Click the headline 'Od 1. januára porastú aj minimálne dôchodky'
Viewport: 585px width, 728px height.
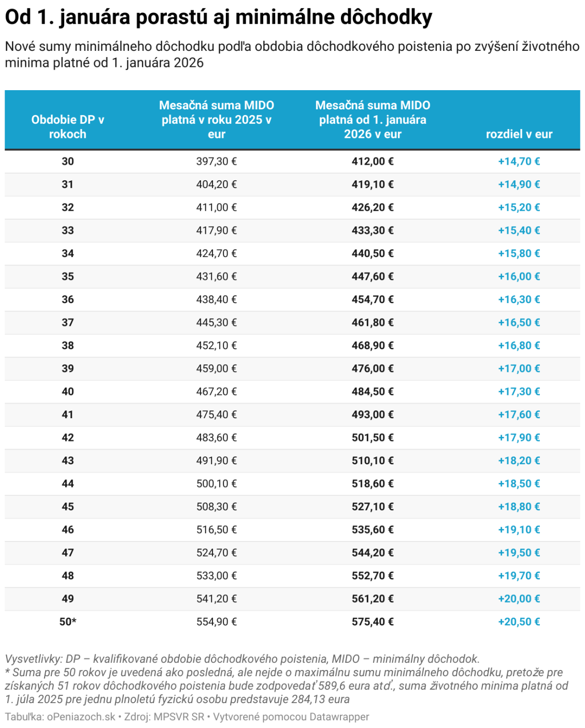(x=218, y=18)
